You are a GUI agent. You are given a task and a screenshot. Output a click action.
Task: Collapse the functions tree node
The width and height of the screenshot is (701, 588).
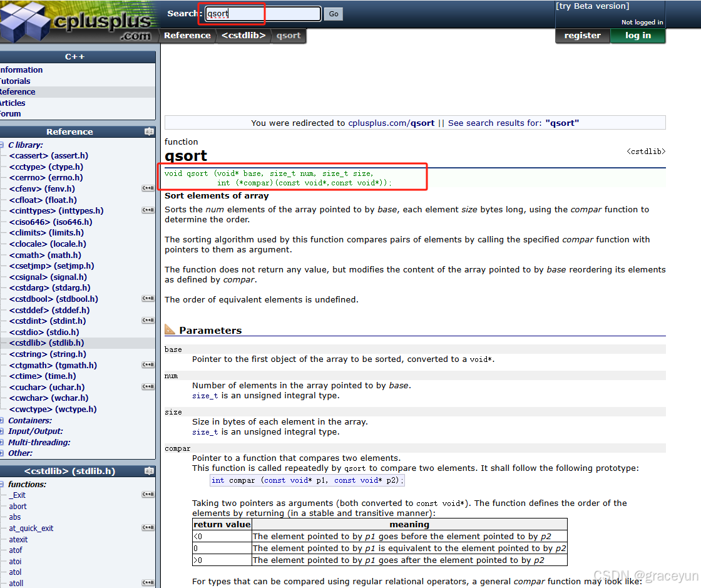pos(2,484)
